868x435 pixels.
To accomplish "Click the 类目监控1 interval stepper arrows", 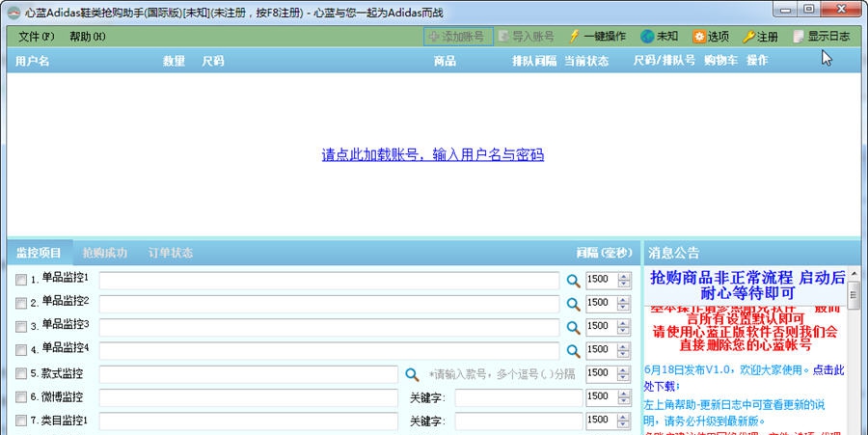I will pos(624,421).
